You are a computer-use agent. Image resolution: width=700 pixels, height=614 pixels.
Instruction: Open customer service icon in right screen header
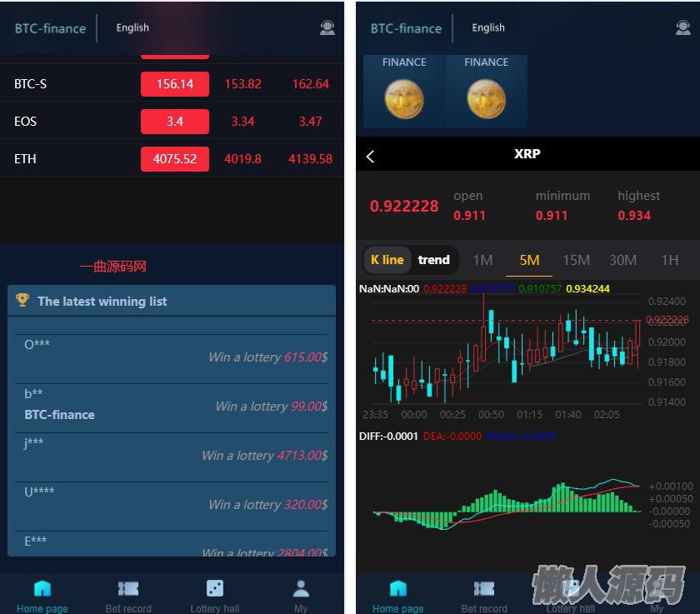682,28
